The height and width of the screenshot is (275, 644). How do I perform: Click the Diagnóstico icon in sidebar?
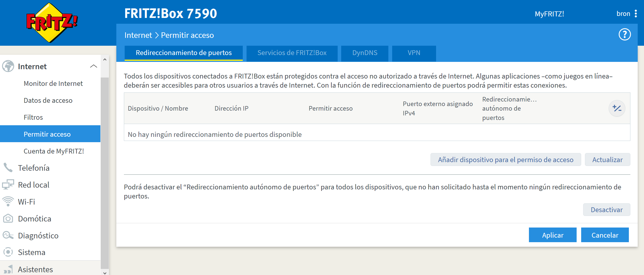pyautogui.click(x=8, y=235)
